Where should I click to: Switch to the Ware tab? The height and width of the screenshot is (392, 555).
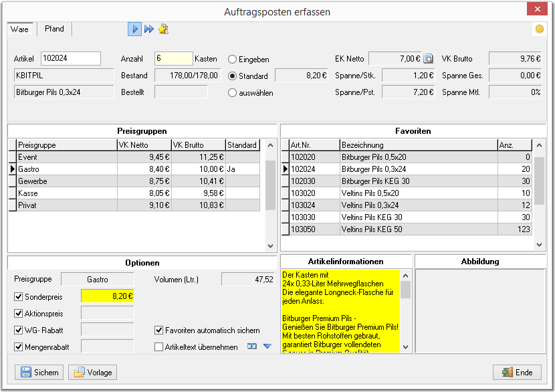19,29
